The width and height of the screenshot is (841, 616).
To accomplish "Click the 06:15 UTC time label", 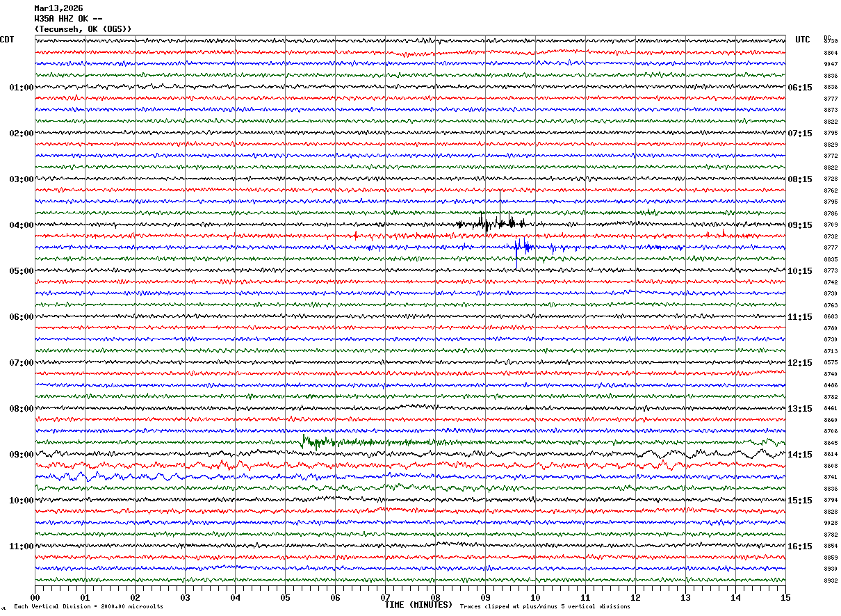I will point(800,88).
